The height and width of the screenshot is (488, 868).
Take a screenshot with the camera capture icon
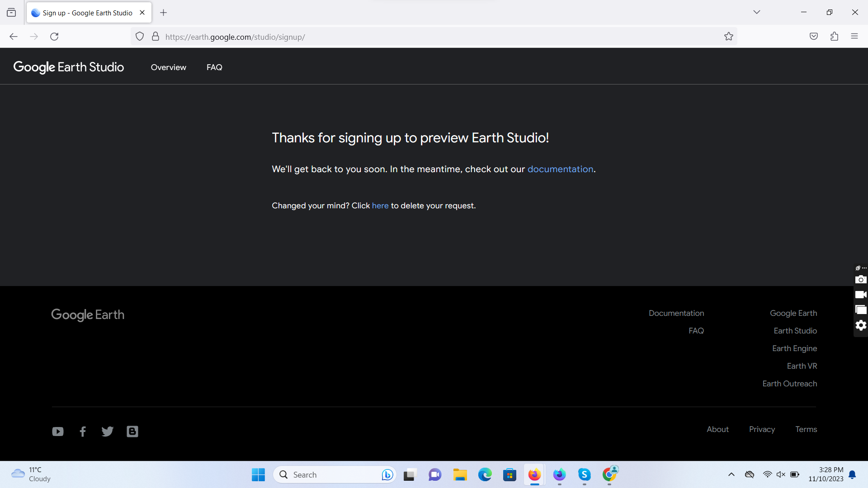coord(861,280)
